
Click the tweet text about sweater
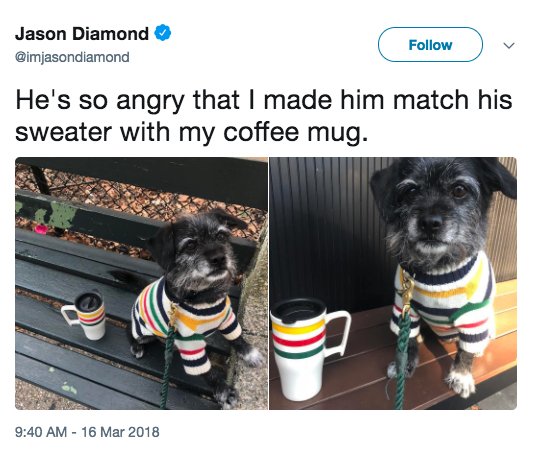(263, 116)
